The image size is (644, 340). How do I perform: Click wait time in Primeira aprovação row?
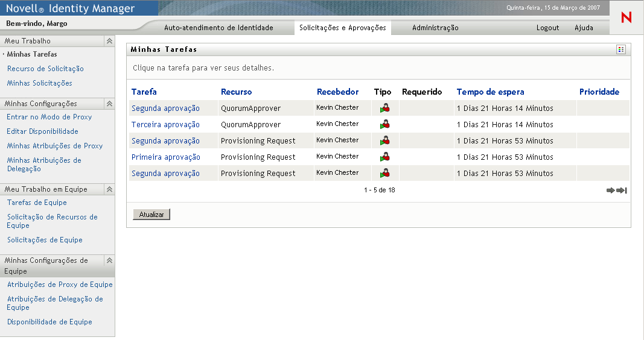pyautogui.click(x=505, y=157)
